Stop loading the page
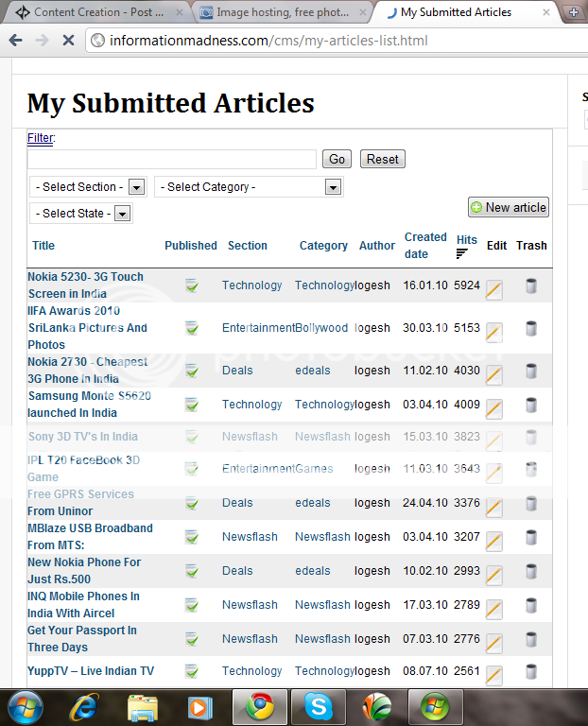This screenshot has width=588, height=726. pyautogui.click(x=68, y=41)
